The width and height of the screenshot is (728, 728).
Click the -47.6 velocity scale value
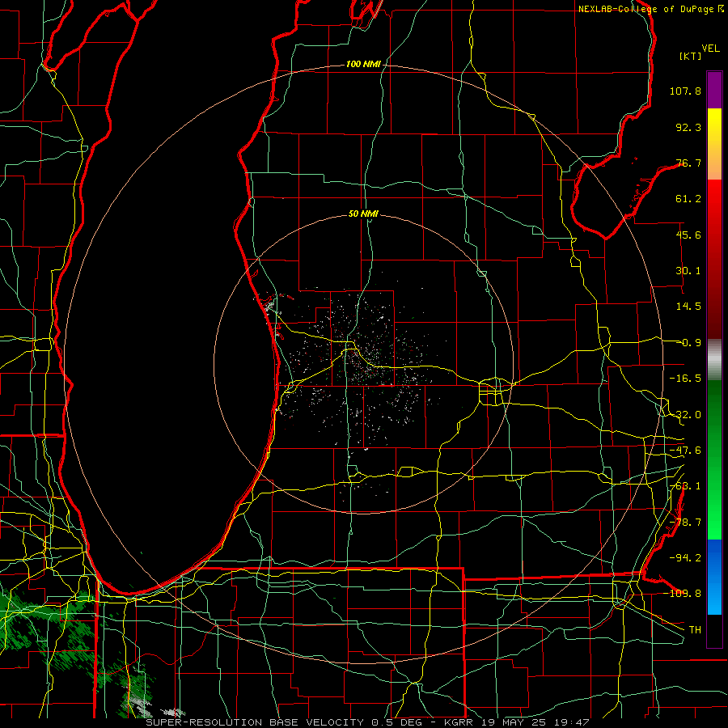click(685, 451)
